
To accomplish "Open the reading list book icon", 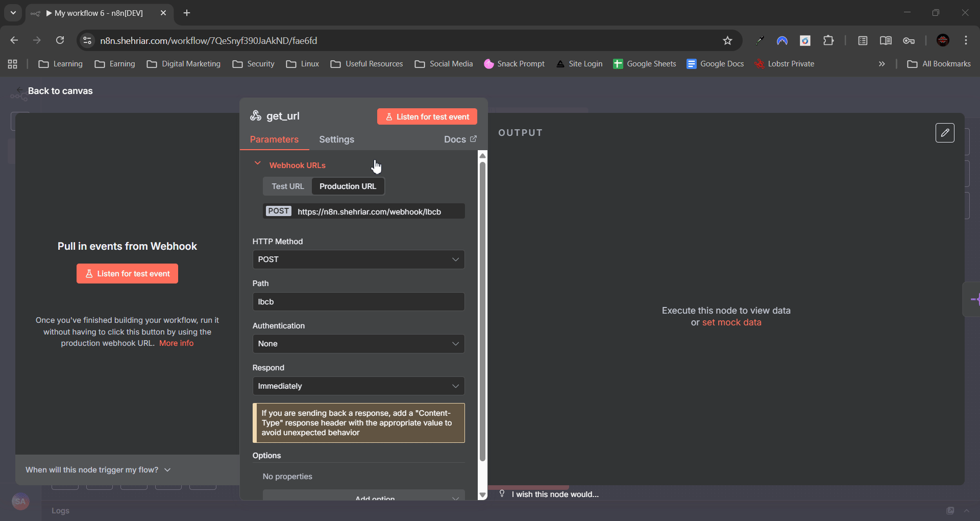I will (x=886, y=40).
